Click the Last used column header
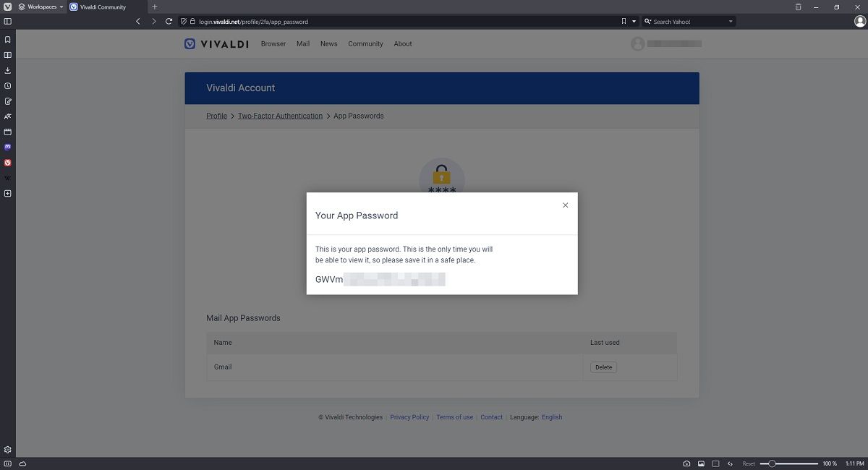 click(605, 343)
